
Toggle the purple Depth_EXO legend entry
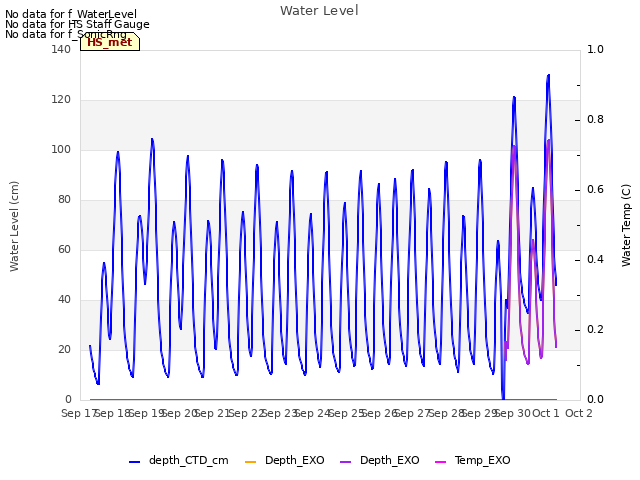click(x=380, y=460)
